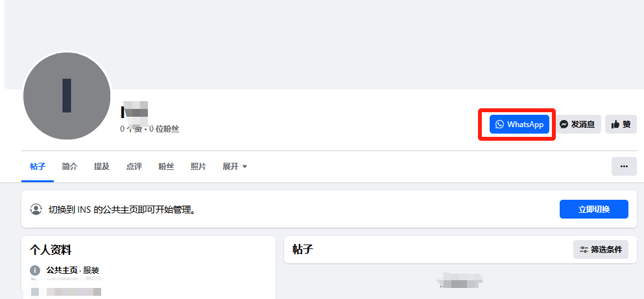
Task: Switch to the 简介 tab
Action: [x=70, y=166]
